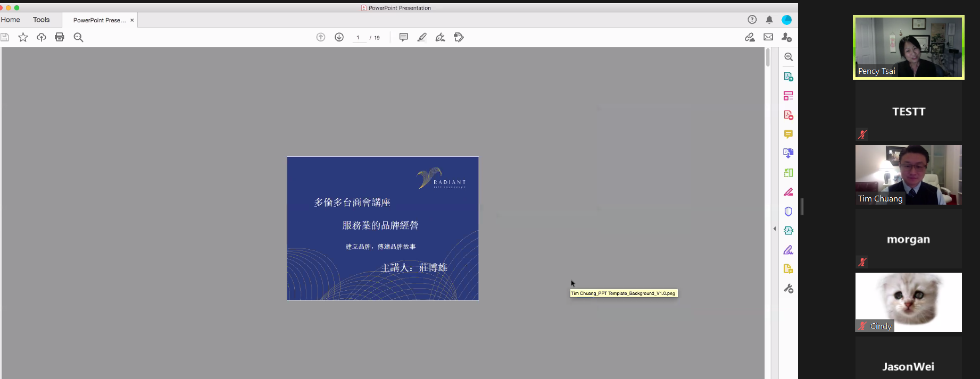980x379 pixels.
Task: Click the Save file icon
Action: [x=5, y=37]
